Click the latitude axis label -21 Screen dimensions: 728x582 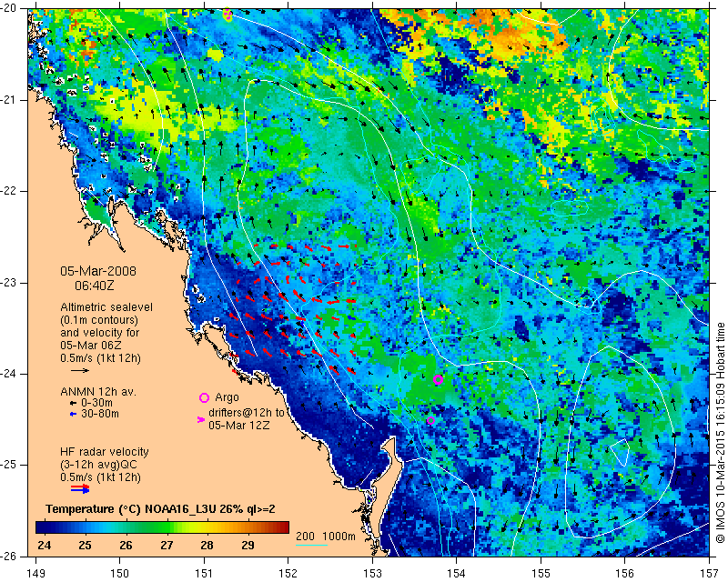point(9,100)
